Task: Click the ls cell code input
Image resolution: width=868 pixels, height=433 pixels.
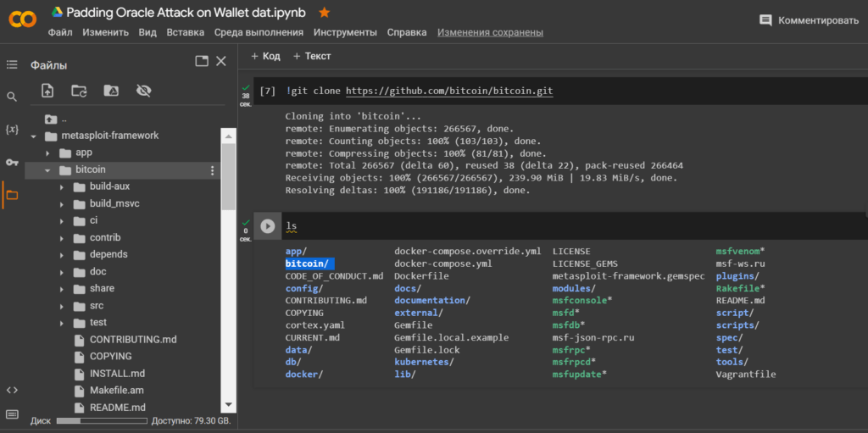Action: (x=575, y=226)
